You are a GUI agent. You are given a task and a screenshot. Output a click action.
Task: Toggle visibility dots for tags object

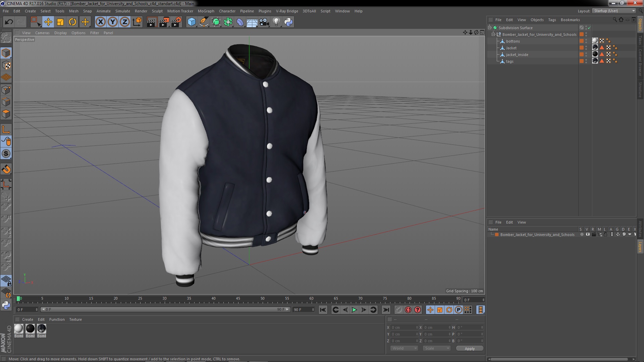(x=586, y=61)
